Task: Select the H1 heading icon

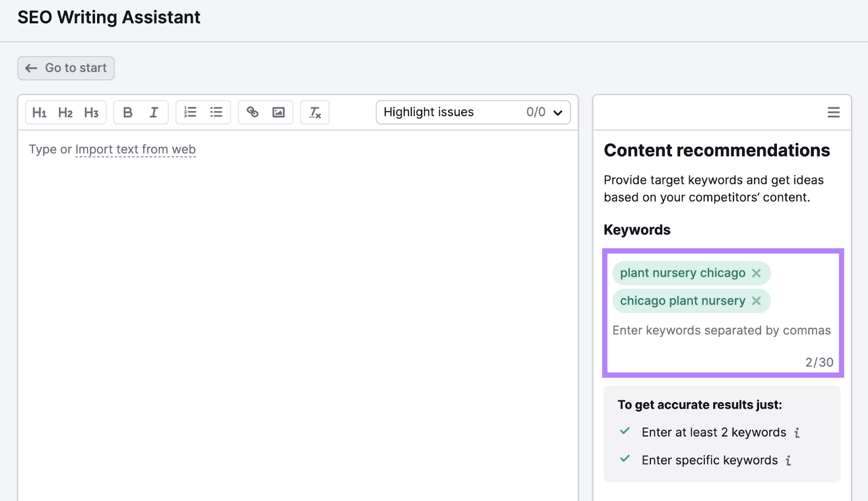Action: point(40,112)
